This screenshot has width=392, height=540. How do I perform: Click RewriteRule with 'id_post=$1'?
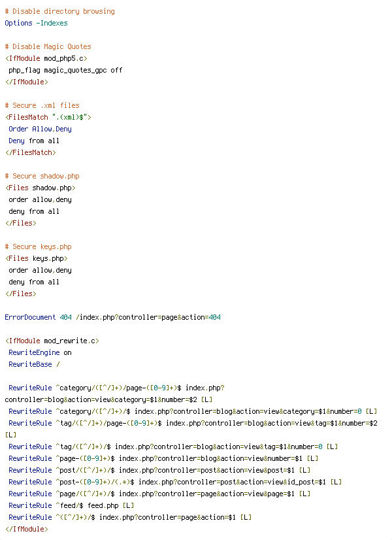[x=175, y=482]
